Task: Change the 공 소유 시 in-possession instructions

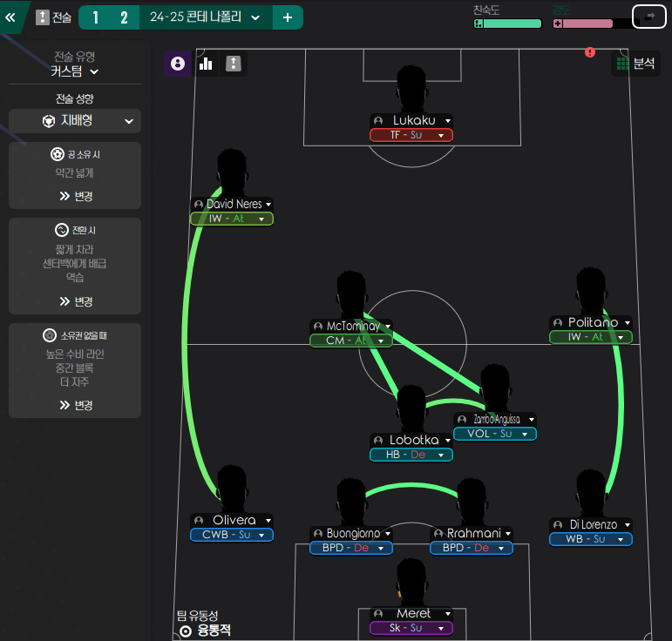Action: [77, 196]
